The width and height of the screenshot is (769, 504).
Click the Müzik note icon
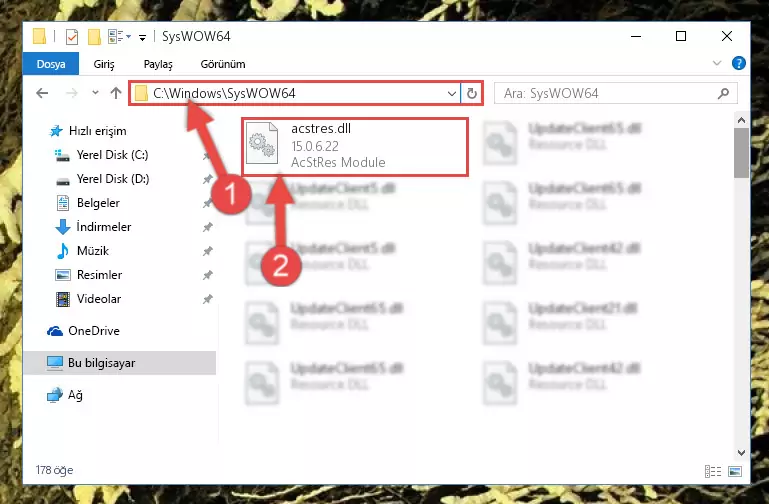[63, 251]
